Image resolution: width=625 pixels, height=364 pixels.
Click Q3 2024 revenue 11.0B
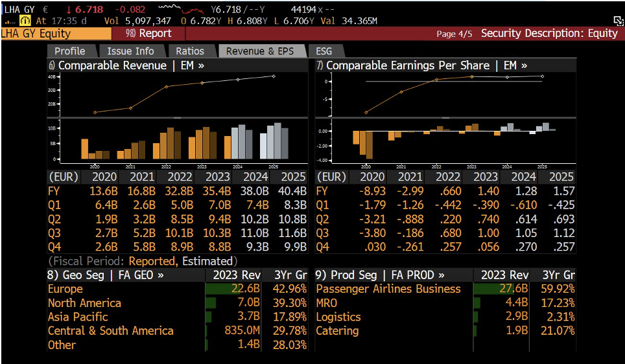[254, 233]
